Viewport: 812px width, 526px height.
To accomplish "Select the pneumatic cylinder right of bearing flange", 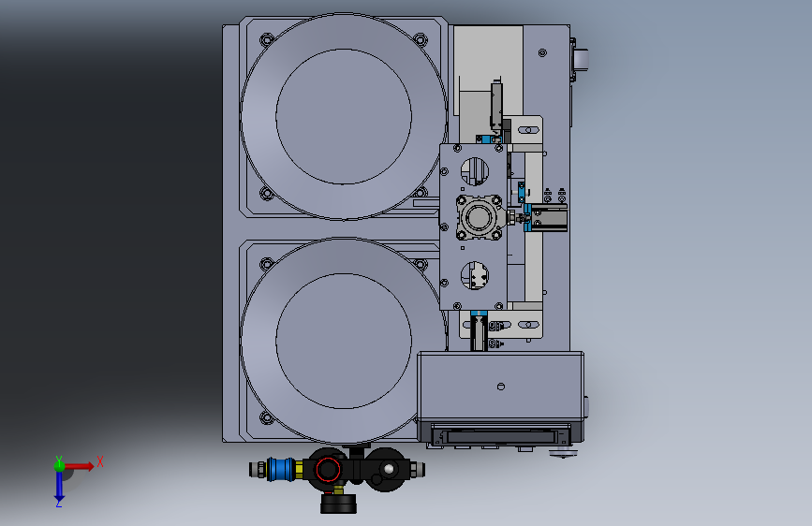I will tap(546, 217).
